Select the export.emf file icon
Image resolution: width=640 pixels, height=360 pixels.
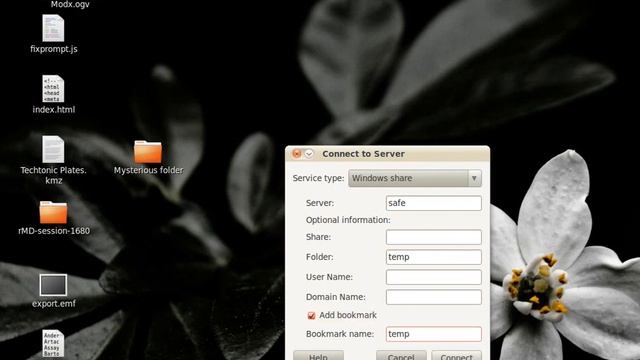click(53, 284)
